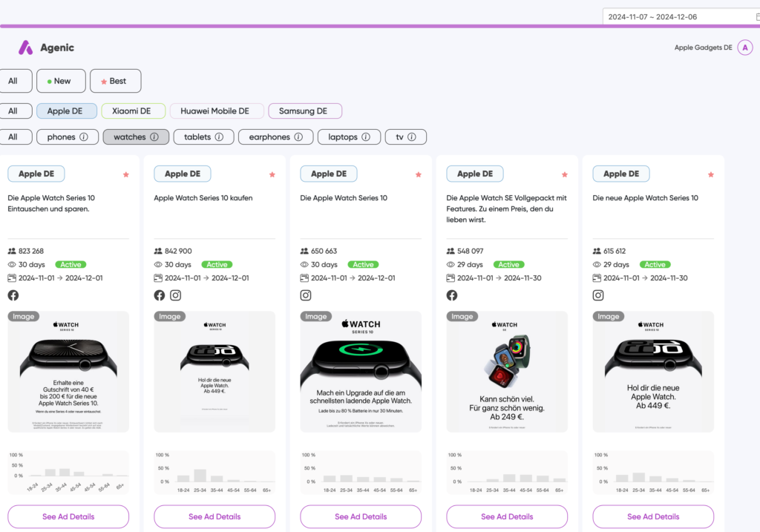Toggle the New ads filter
The height and width of the screenshot is (532, 760).
click(x=58, y=81)
